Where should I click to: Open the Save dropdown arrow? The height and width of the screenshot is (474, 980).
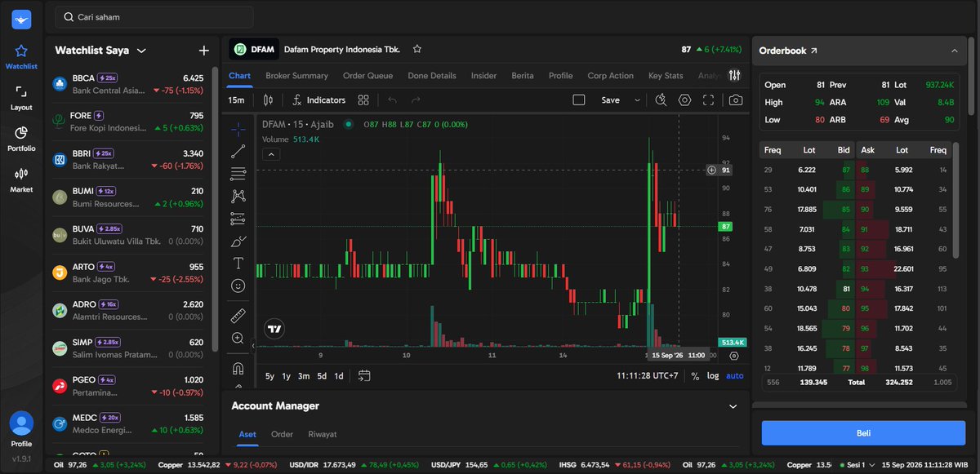[637, 100]
